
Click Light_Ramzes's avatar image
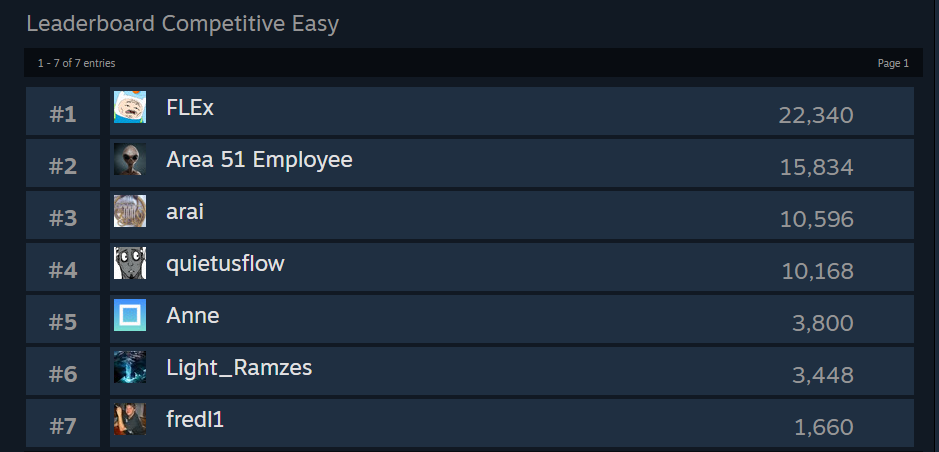tap(130, 367)
